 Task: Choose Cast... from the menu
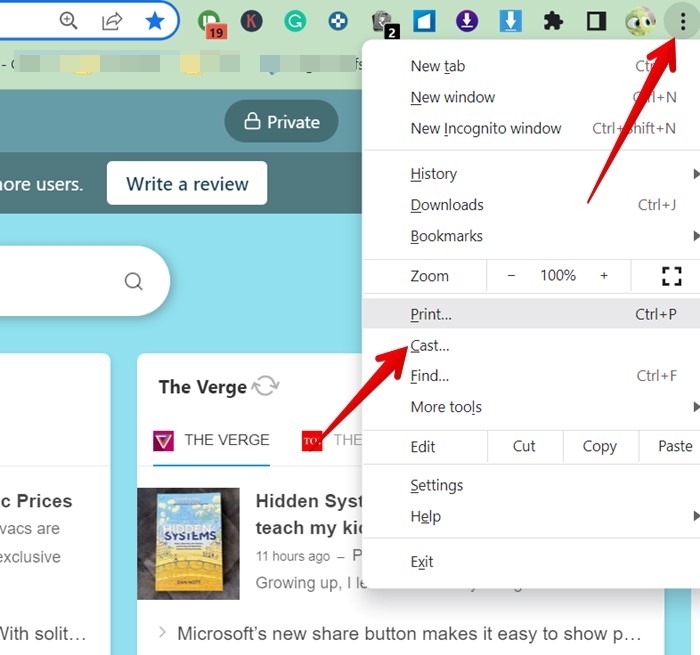click(x=531, y=345)
